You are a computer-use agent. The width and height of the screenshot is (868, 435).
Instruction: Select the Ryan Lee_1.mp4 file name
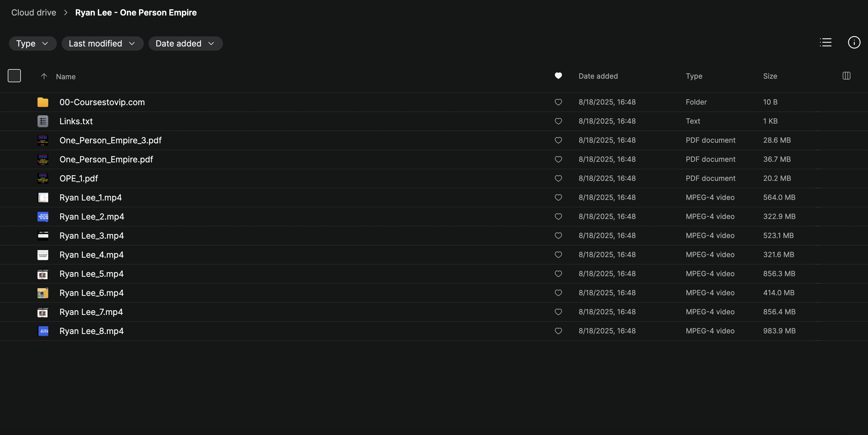[x=91, y=198]
